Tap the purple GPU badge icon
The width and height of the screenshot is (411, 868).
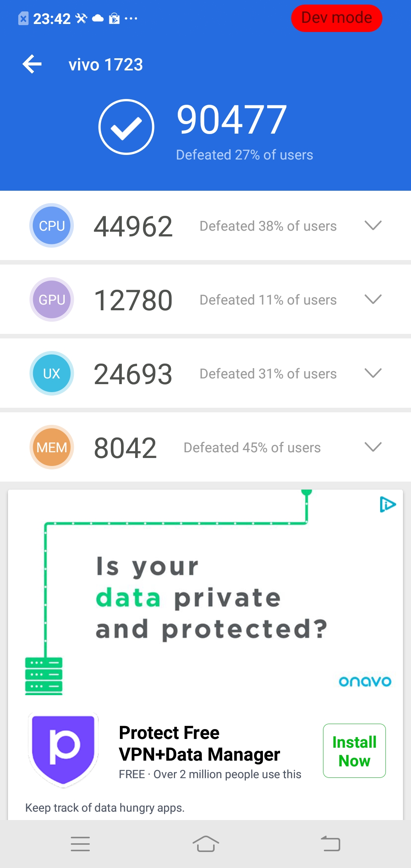(x=52, y=300)
